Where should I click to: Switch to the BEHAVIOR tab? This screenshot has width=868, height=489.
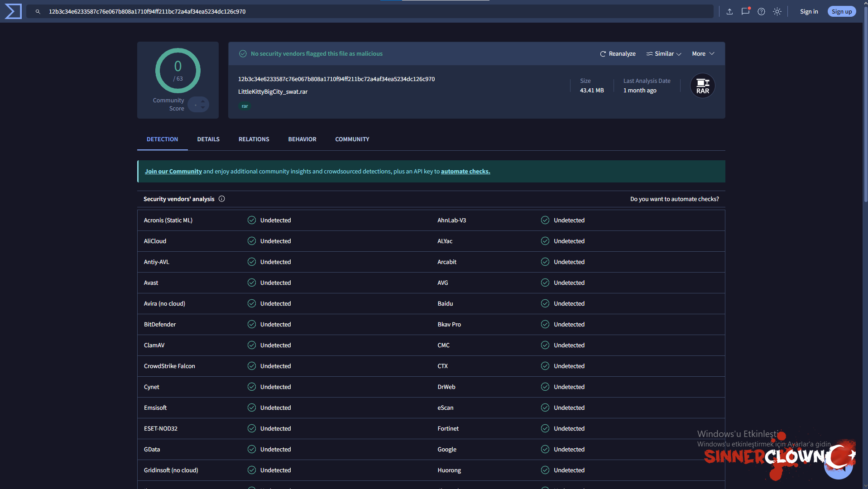coord(302,139)
